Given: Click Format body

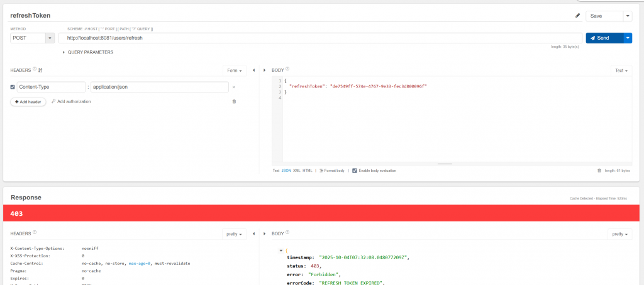Looking at the screenshot, I should coord(332,170).
